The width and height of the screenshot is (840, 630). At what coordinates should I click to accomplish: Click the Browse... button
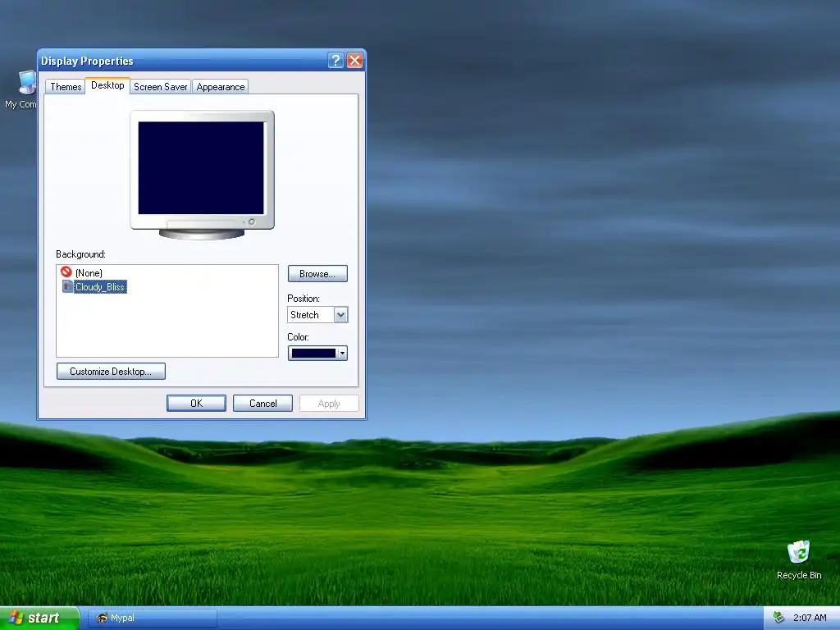[317, 274]
